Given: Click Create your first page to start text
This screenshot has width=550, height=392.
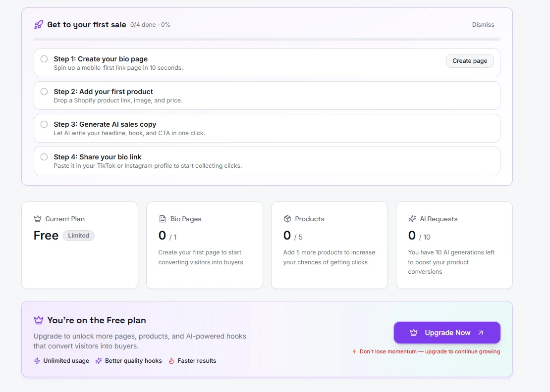Looking at the screenshot, I should 201,257.
